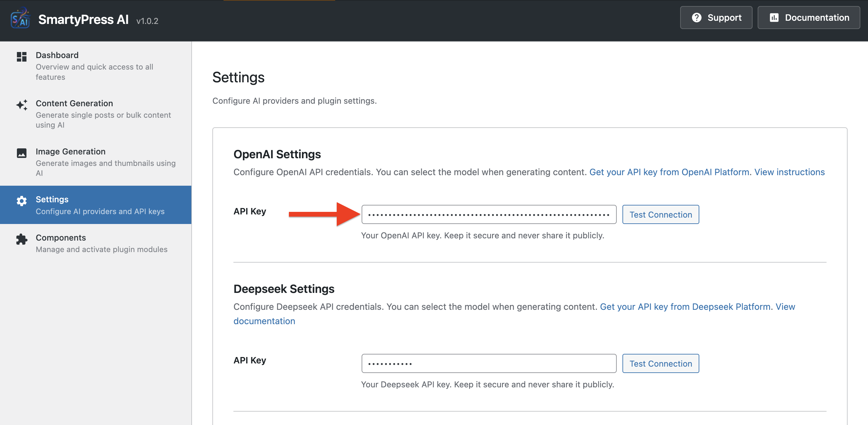
Task: Test Connection for OpenAI API key
Action: click(660, 214)
